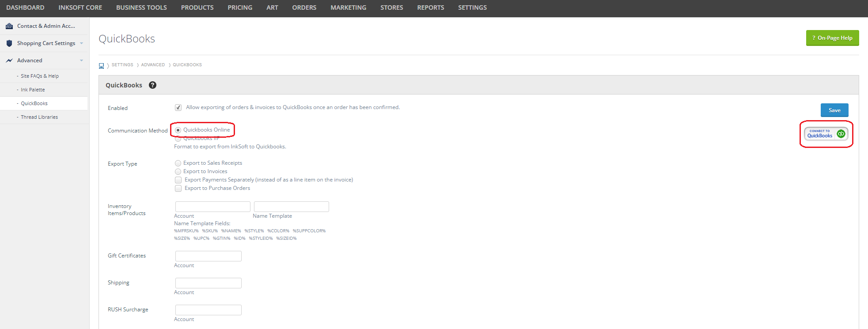
Task: Click the Inventory Items Account field
Action: pyautogui.click(x=213, y=207)
